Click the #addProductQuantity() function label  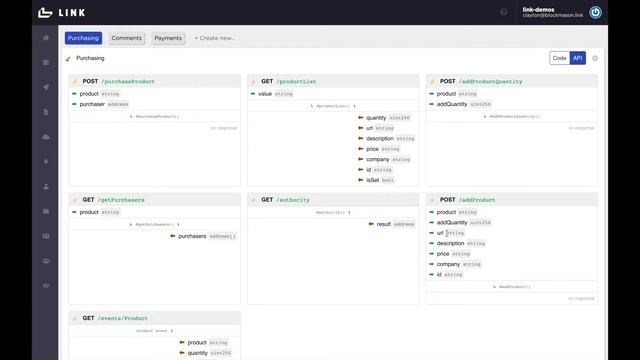515,117
